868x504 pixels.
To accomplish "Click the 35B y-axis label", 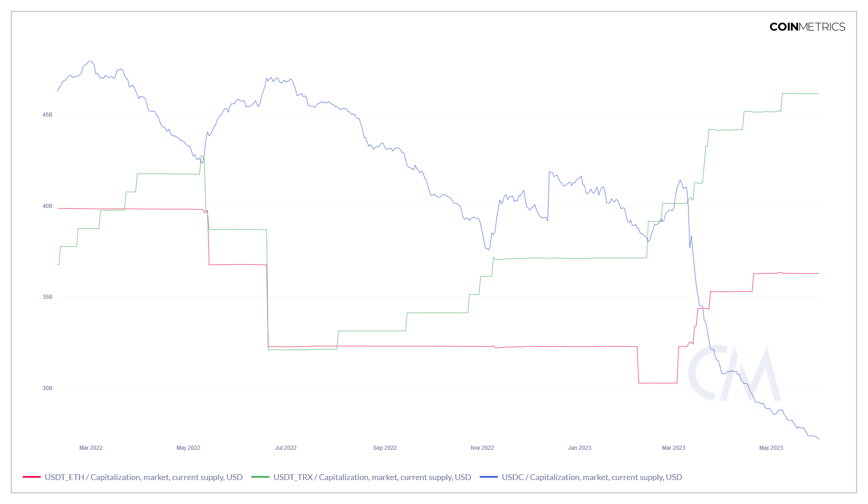I will pos(47,297).
